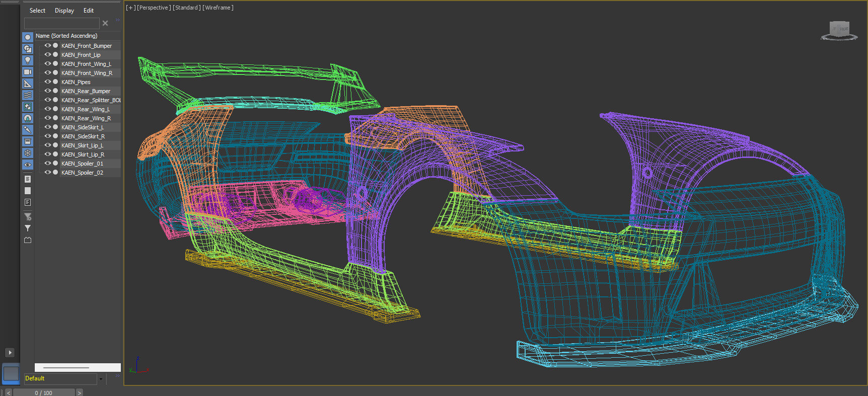
Task: Clear the Scene Explorer search with X button
Action: pos(105,23)
